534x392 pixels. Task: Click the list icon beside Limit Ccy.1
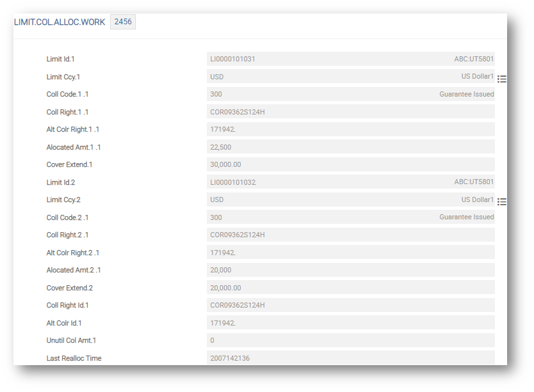502,79
